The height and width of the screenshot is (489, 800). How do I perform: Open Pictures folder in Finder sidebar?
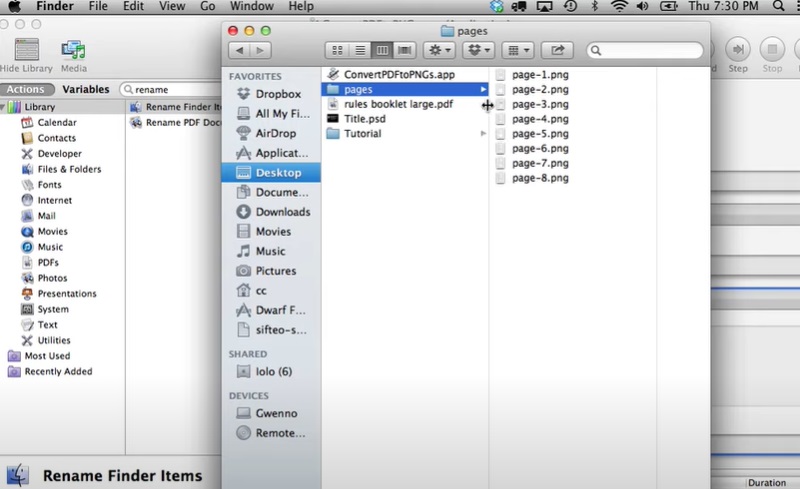point(271,271)
